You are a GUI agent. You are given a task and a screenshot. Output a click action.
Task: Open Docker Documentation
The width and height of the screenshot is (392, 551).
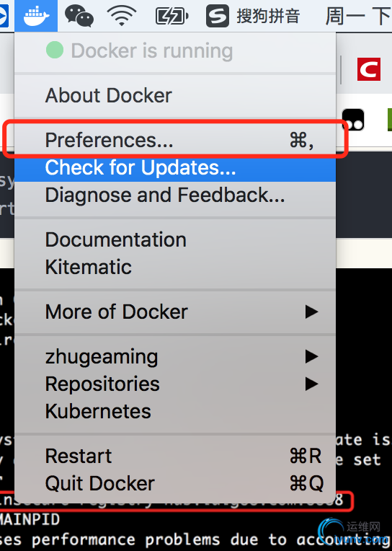175,239
